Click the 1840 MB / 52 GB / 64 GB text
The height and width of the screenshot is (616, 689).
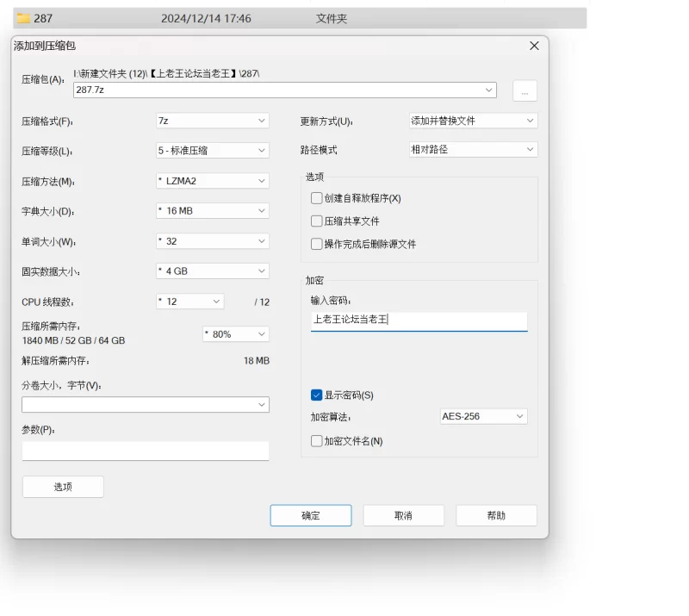click(73, 341)
